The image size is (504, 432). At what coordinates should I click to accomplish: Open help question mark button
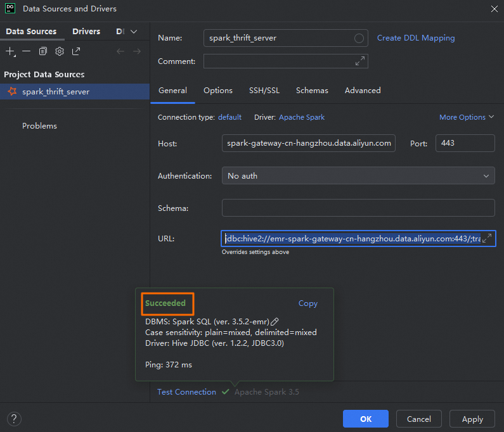[14, 419]
